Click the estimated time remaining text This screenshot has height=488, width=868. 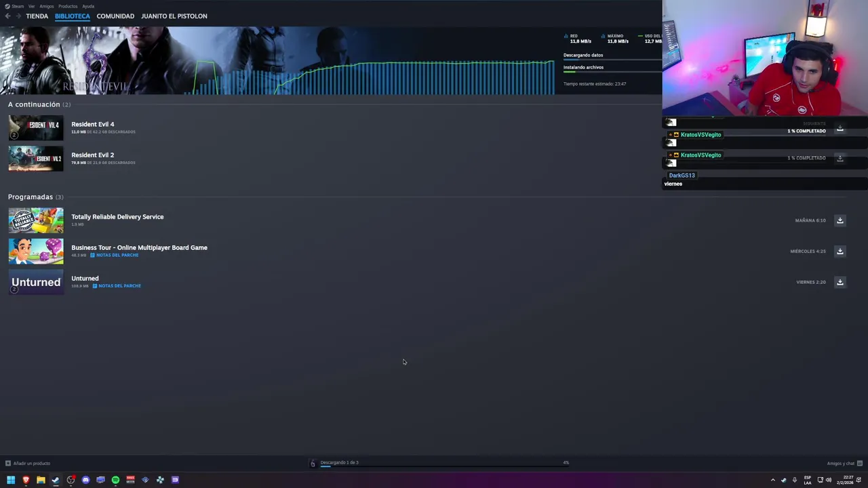pos(595,84)
